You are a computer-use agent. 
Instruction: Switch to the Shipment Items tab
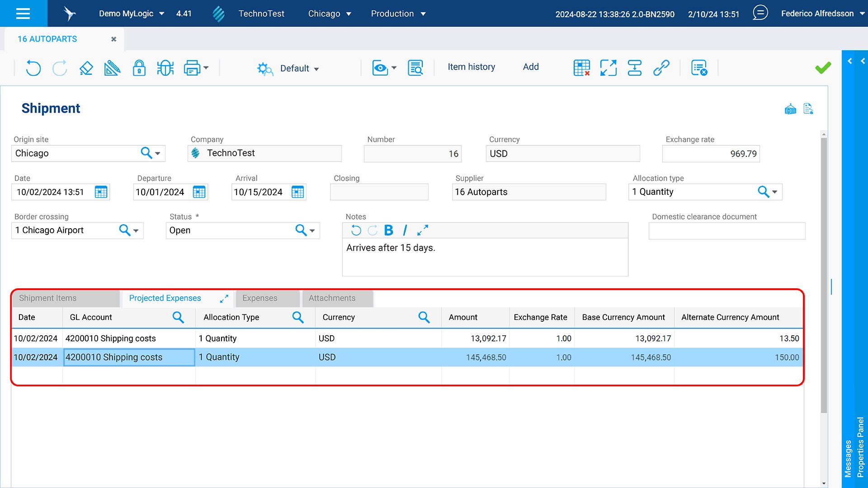[x=47, y=298]
